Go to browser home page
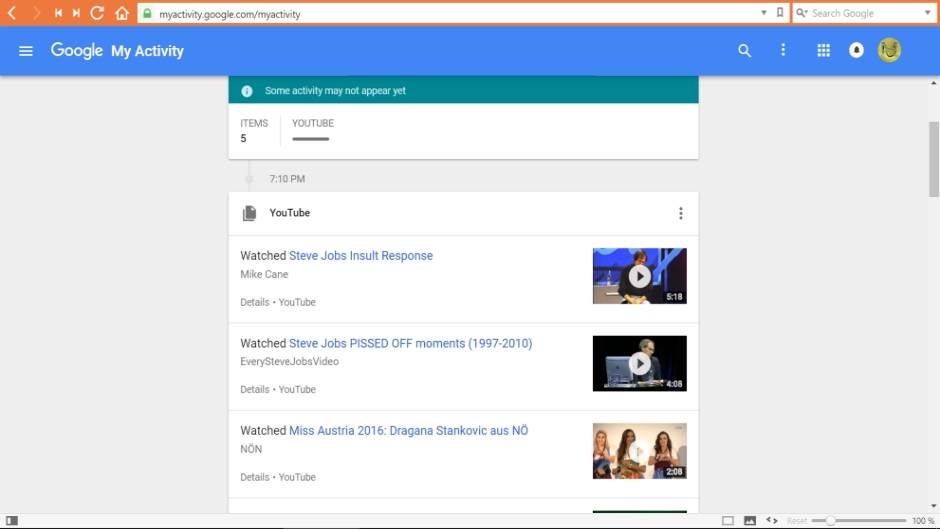Image resolution: width=940 pixels, height=529 pixels. pyautogui.click(x=121, y=13)
